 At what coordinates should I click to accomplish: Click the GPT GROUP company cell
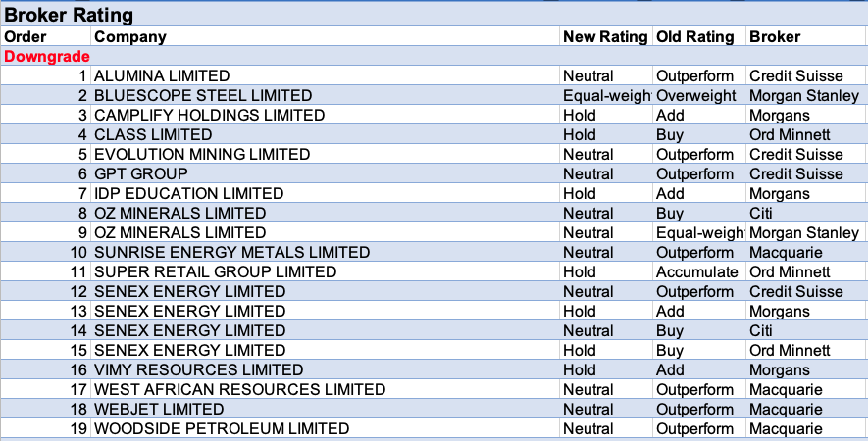(140, 173)
